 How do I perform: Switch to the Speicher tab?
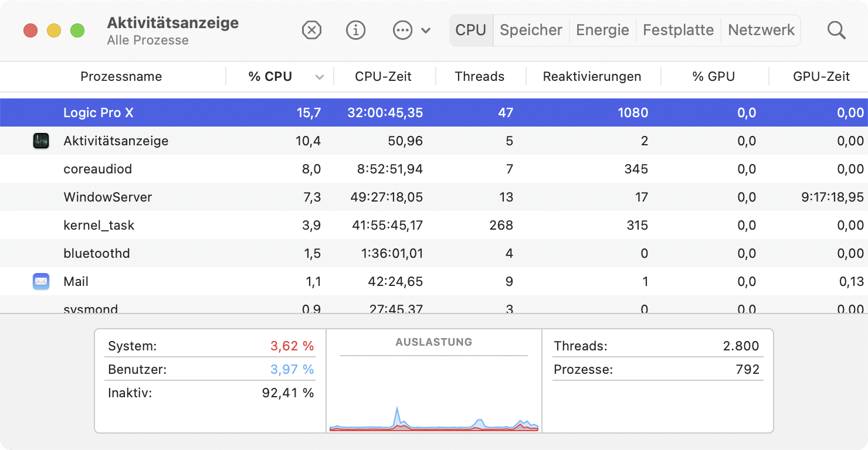tap(531, 30)
